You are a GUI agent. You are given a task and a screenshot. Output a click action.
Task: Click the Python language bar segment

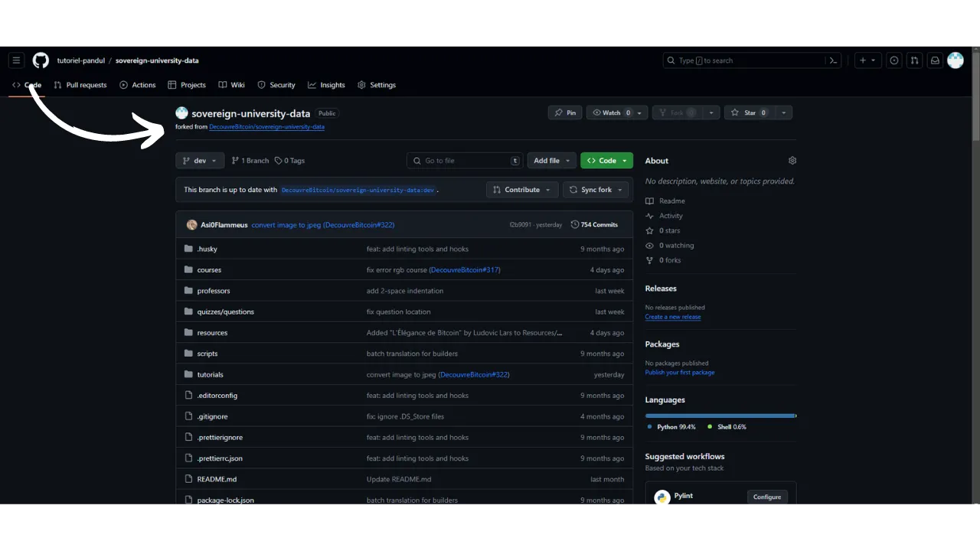pyautogui.click(x=720, y=416)
